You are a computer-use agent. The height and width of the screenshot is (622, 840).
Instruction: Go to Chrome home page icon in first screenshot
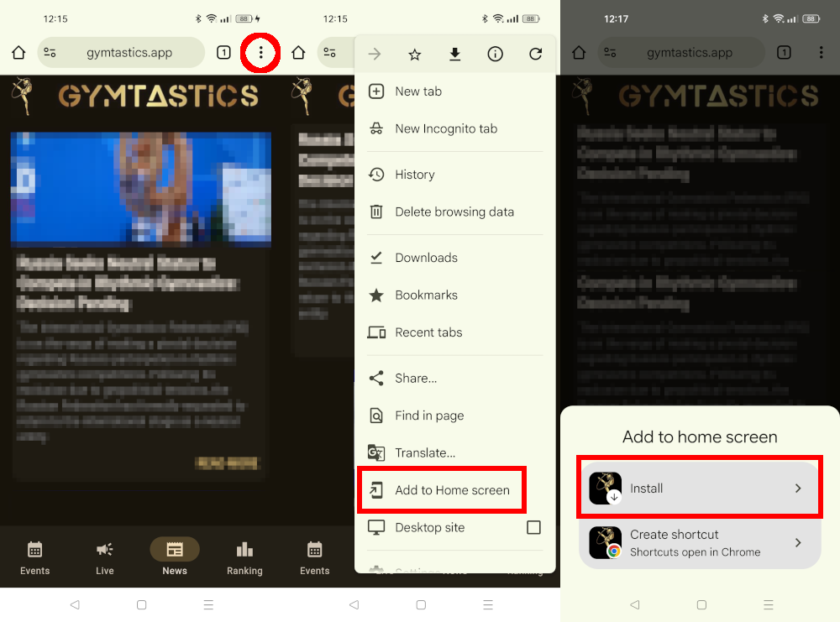point(18,53)
